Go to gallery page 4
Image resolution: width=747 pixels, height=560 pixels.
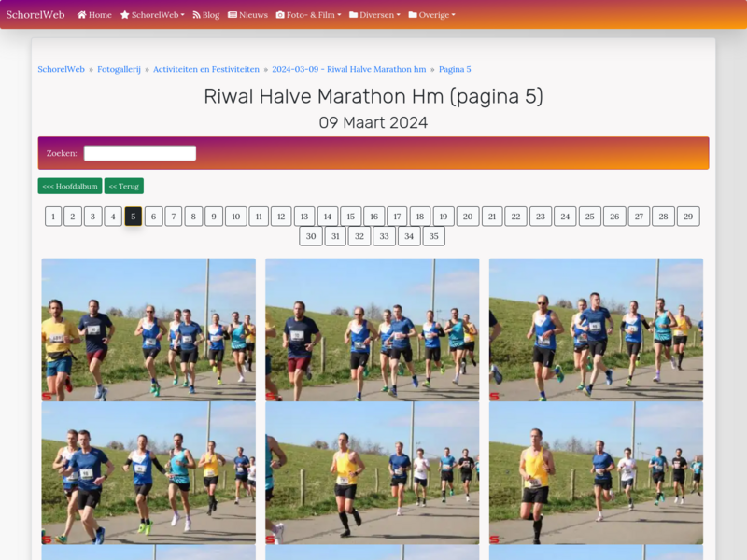pos(113,217)
